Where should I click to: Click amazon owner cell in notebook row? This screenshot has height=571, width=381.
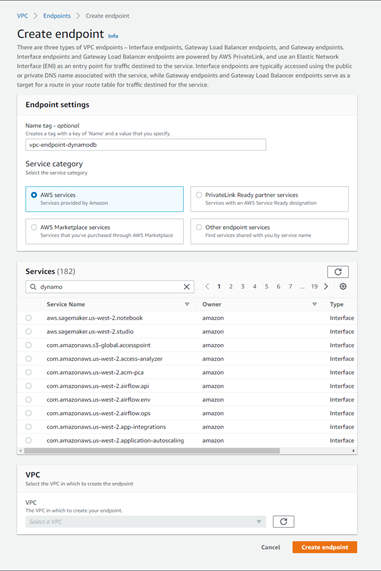tap(213, 318)
